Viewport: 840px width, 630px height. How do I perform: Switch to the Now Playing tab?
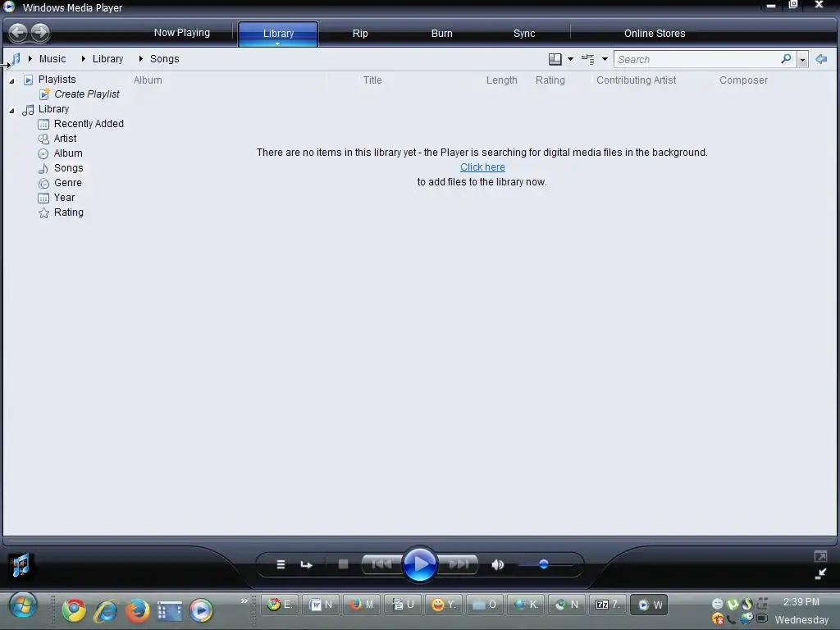point(182,33)
